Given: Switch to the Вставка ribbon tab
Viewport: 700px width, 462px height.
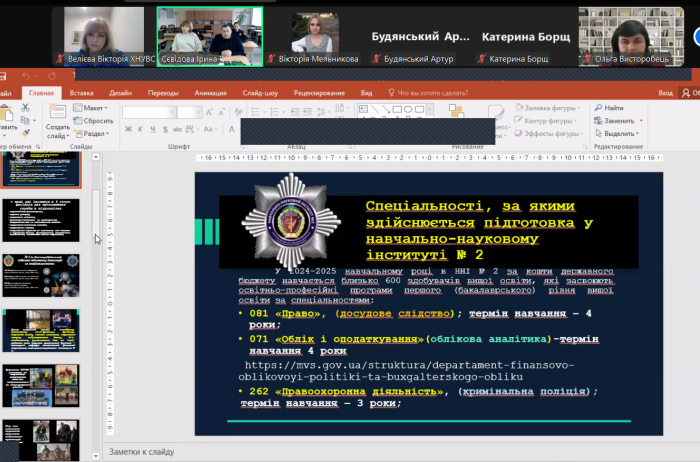Looking at the screenshot, I should (82, 93).
